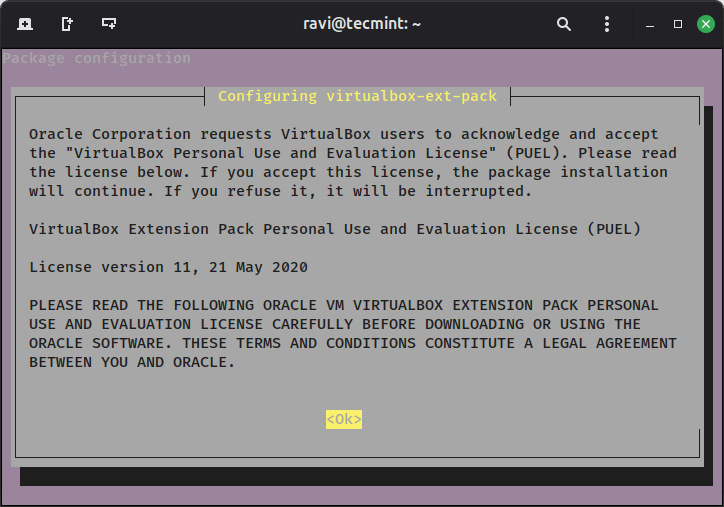724x507 pixels.
Task: Minimize the terminal window
Action: pyautogui.click(x=651, y=24)
